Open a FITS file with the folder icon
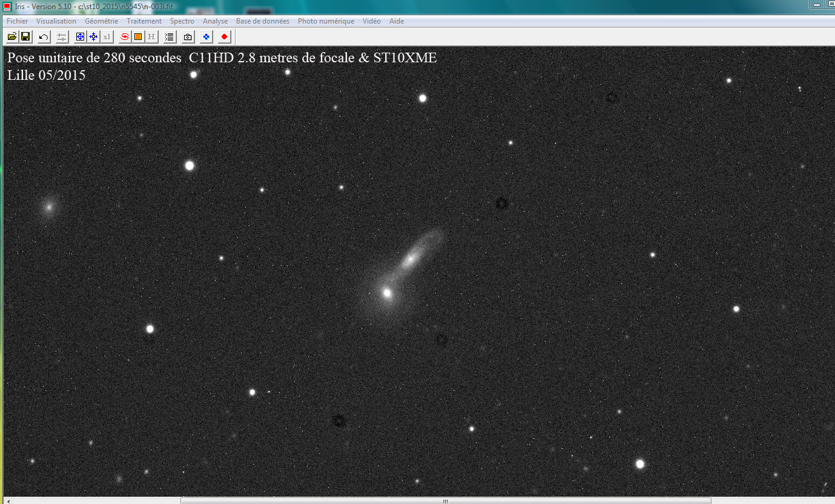 point(12,36)
